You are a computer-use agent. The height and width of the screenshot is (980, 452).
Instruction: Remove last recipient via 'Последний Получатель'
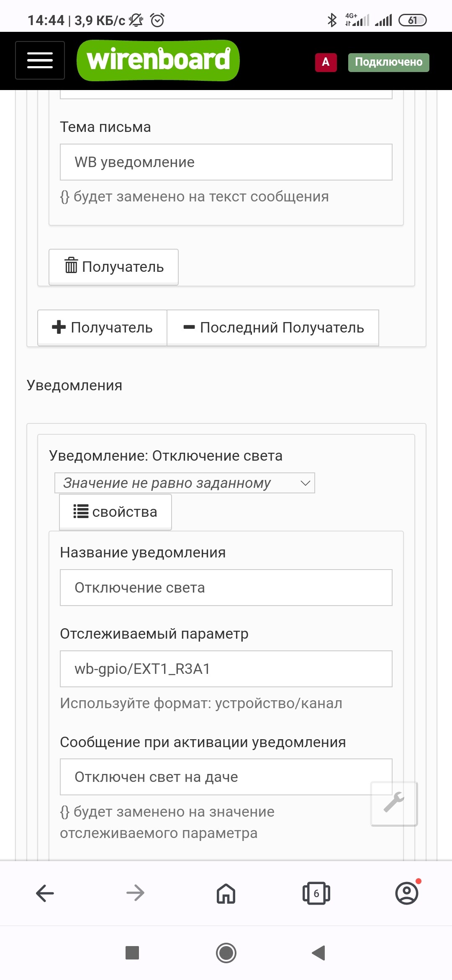[x=273, y=328]
